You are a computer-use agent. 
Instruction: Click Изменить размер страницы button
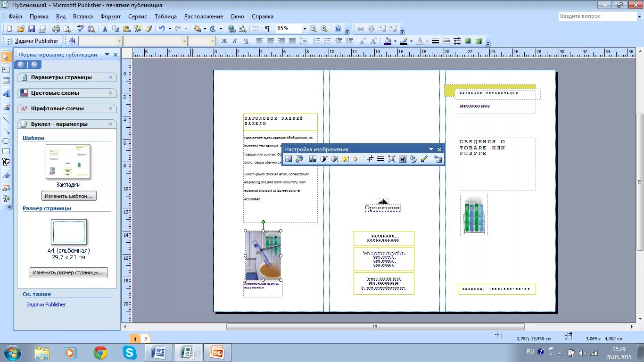click(x=69, y=272)
